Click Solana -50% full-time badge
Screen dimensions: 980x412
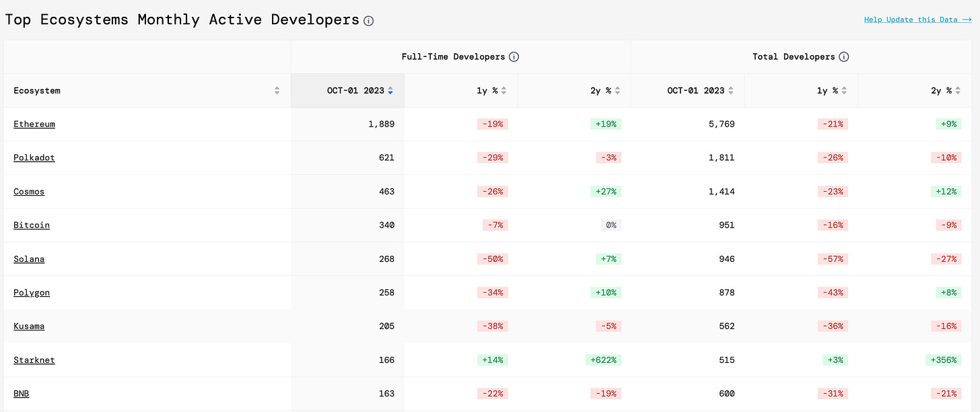tap(493, 259)
